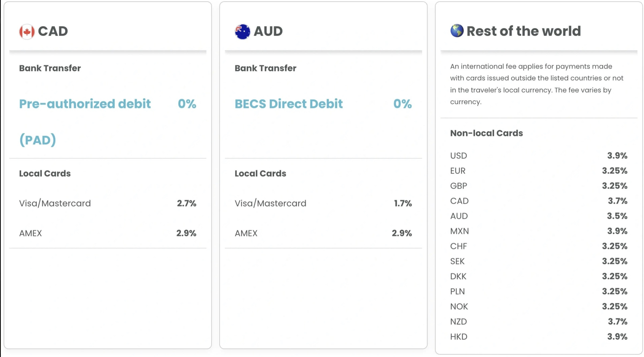
Task: Select the Pre-authorized debit (PAD) link
Action: [x=85, y=122]
